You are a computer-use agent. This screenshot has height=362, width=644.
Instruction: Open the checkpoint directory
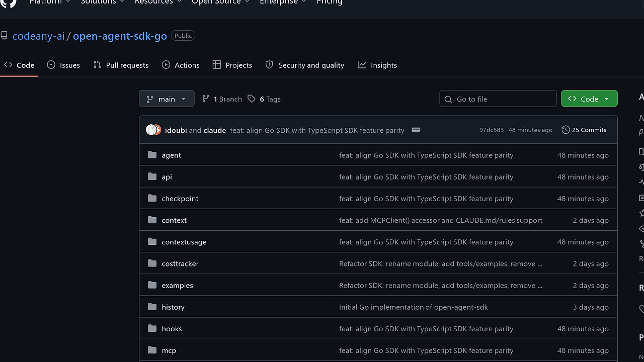(180, 199)
